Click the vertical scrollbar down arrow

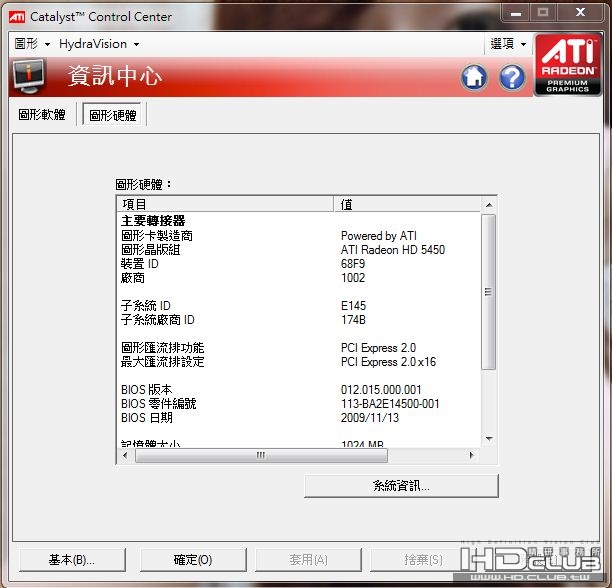pos(489,439)
